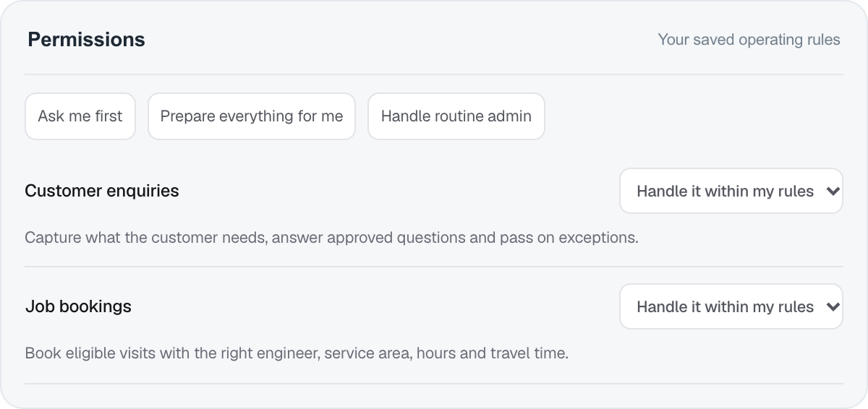Click the Permissions heading
The width and height of the screenshot is (868, 409).
pos(87,40)
